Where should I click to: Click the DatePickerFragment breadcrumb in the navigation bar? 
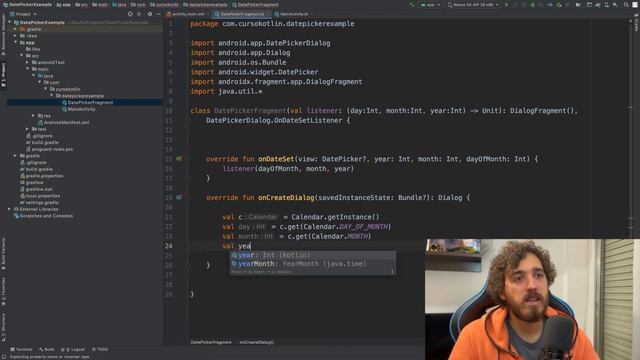(x=256, y=5)
